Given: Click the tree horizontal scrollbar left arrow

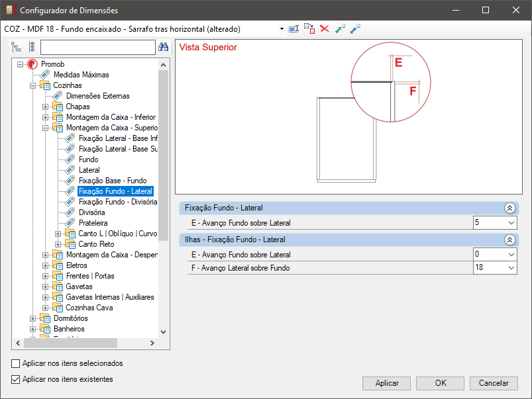Looking at the screenshot, I should 18,343.
